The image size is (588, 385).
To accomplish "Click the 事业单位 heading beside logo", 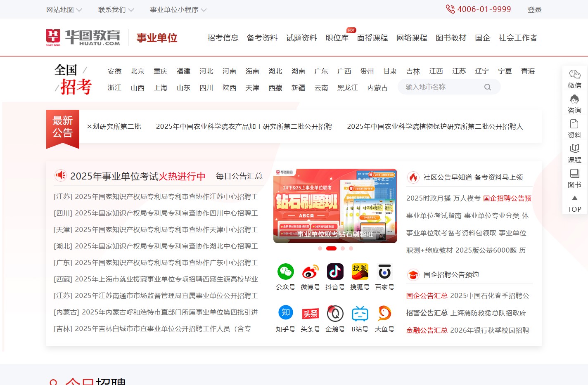I will point(157,38).
